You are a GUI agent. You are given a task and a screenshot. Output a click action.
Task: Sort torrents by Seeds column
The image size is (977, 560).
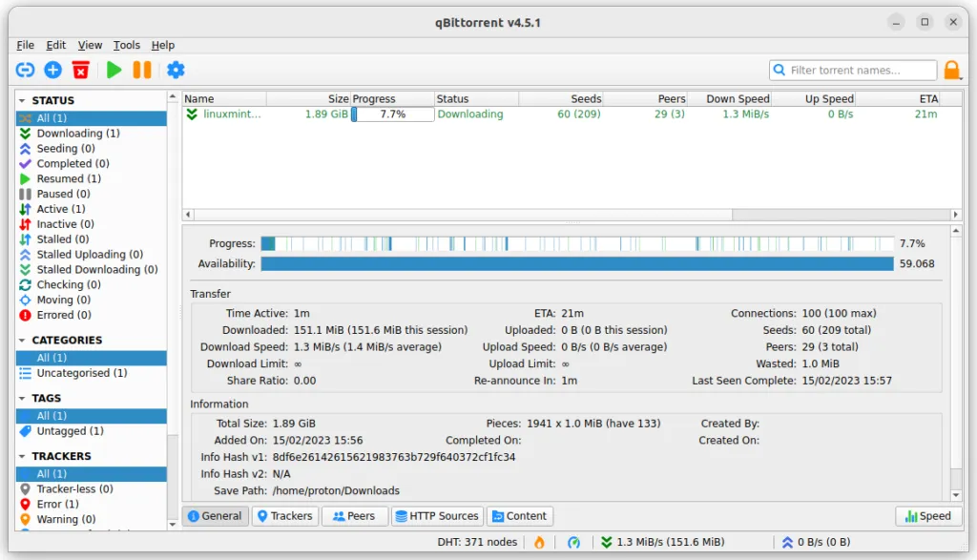(561, 98)
